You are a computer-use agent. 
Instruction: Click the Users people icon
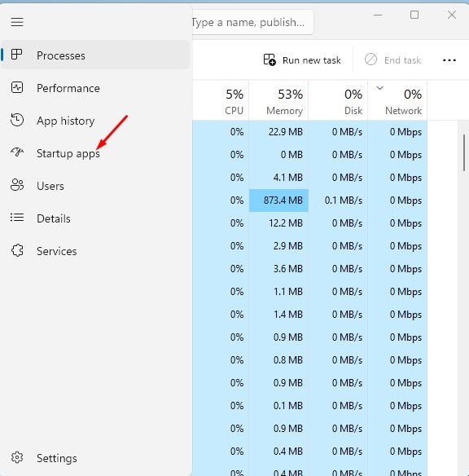pos(17,185)
